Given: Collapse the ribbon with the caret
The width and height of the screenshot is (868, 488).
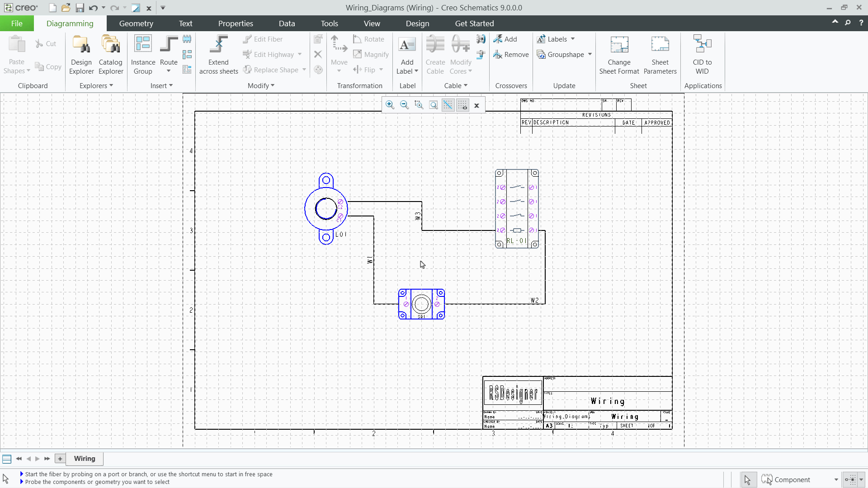Looking at the screenshot, I should click(x=835, y=22).
